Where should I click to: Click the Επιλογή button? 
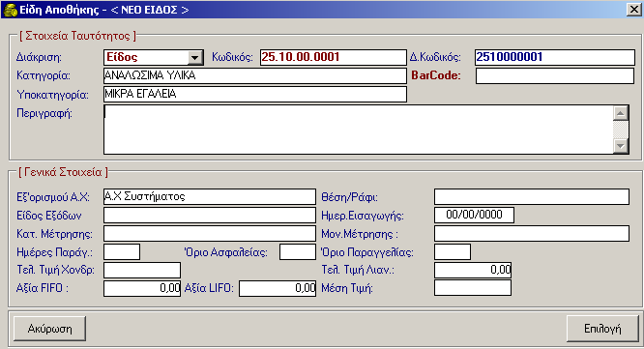[x=602, y=329]
